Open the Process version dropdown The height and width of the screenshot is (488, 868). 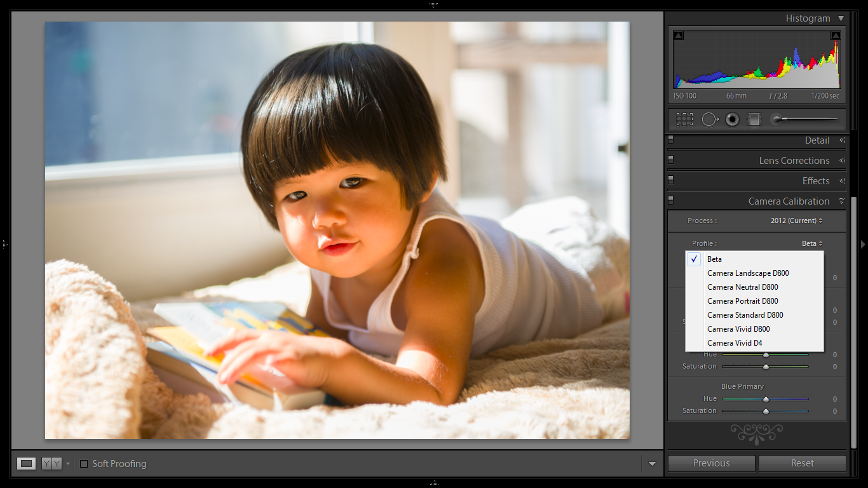tap(797, 220)
